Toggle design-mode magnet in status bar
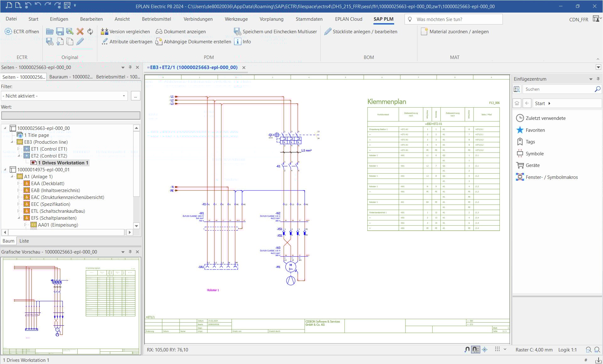The image size is (603, 364). pos(467,350)
